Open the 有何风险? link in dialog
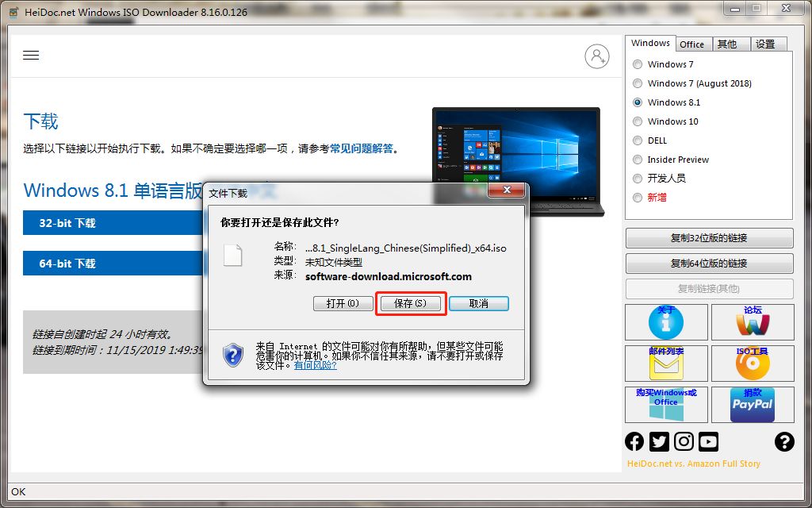 316,365
